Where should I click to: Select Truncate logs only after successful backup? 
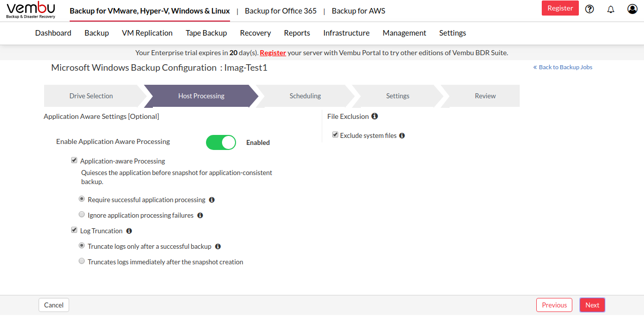pyautogui.click(x=82, y=246)
